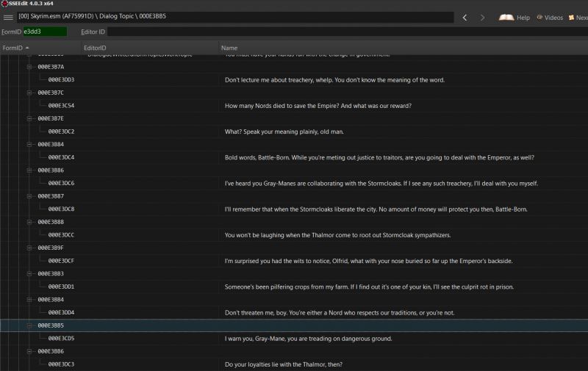Go back with the left arrow
Viewport: 588px width, 371px height.
(x=465, y=18)
